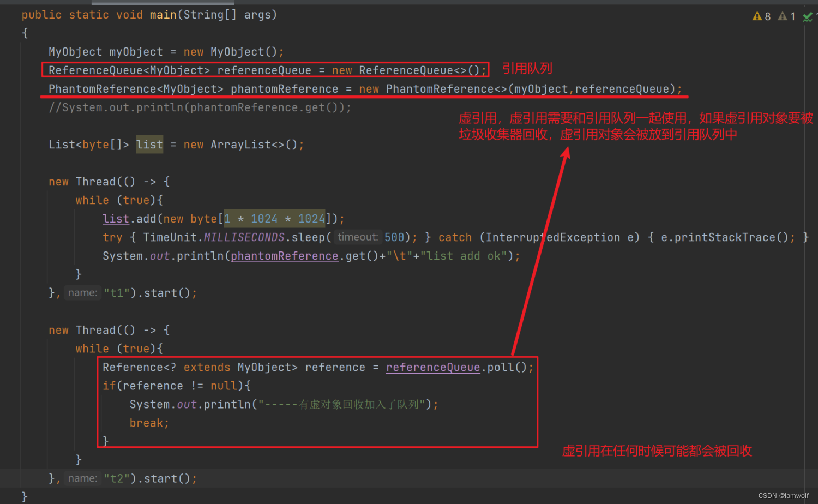818x504 pixels.
Task: Click "public static void" modifiers
Action: point(82,15)
